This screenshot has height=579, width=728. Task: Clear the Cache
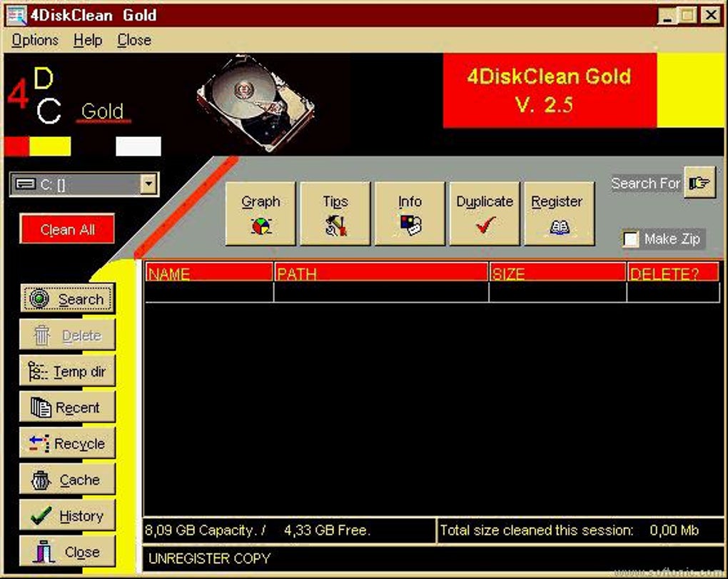pyautogui.click(x=68, y=480)
